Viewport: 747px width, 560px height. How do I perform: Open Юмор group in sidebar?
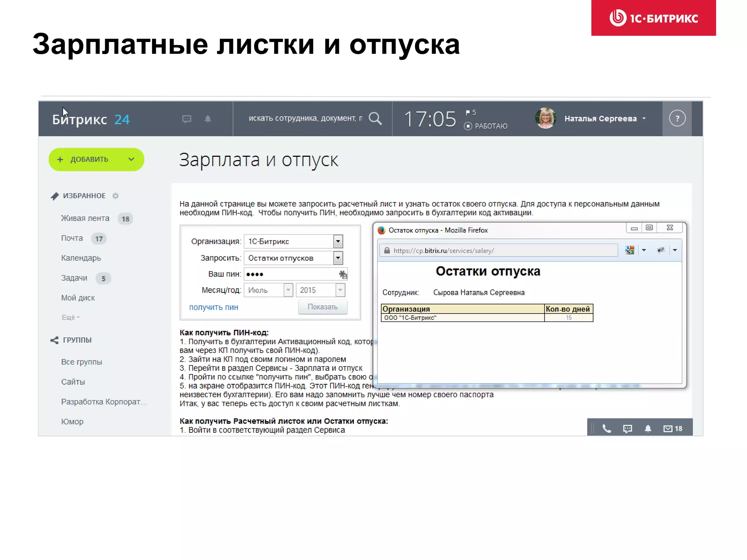[x=72, y=422]
